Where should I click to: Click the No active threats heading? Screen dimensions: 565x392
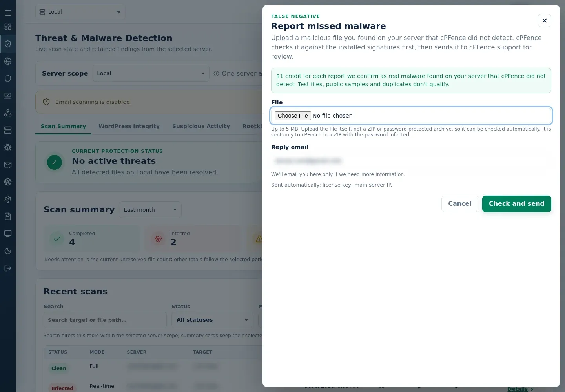[114, 161]
